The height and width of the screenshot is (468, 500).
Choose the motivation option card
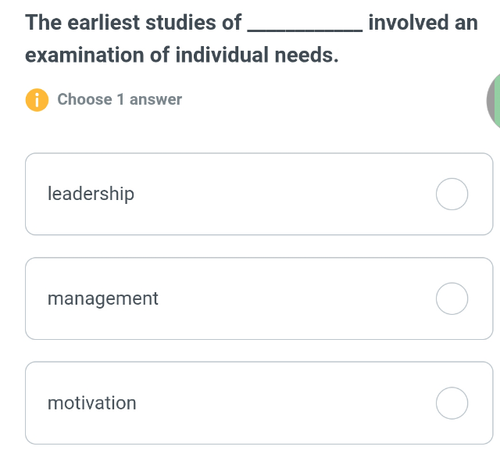(x=259, y=403)
